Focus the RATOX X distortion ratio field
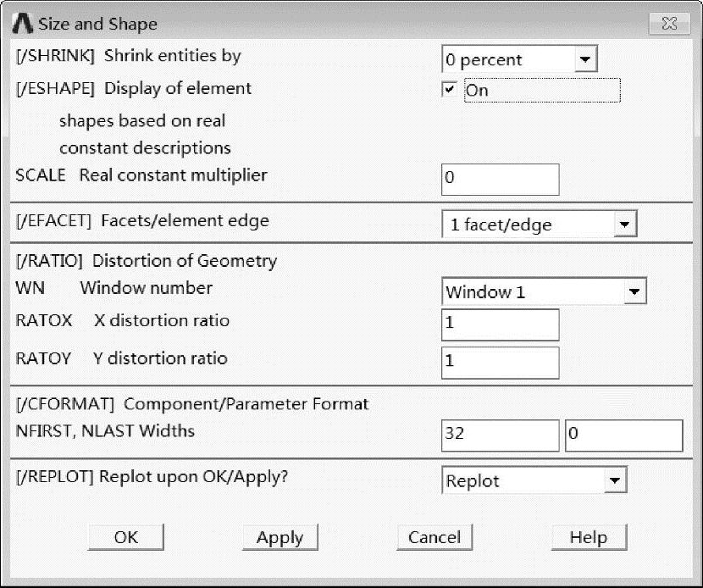This screenshot has width=703, height=588. [x=500, y=325]
